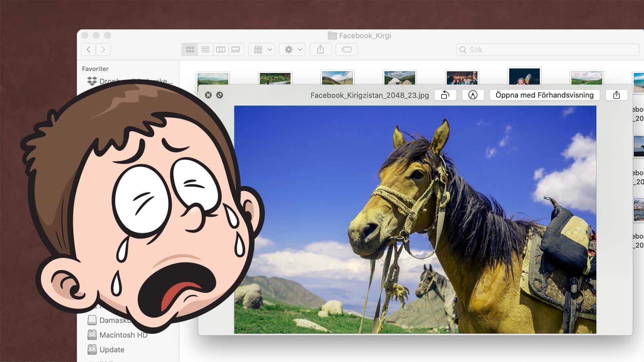Viewport: 644px width, 362px height.
Task: Click the Finder toolbar share icon
Action: click(x=320, y=49)
